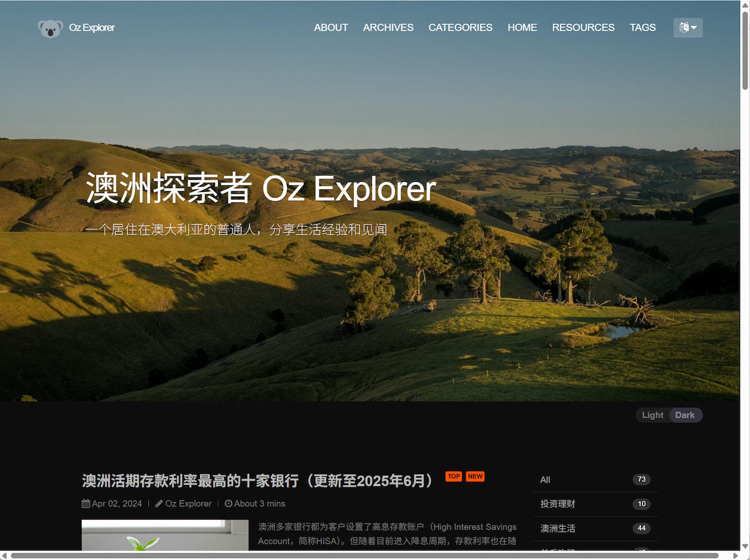Click the pencil author icon
750x560 pixels.
tap(159, 504)
